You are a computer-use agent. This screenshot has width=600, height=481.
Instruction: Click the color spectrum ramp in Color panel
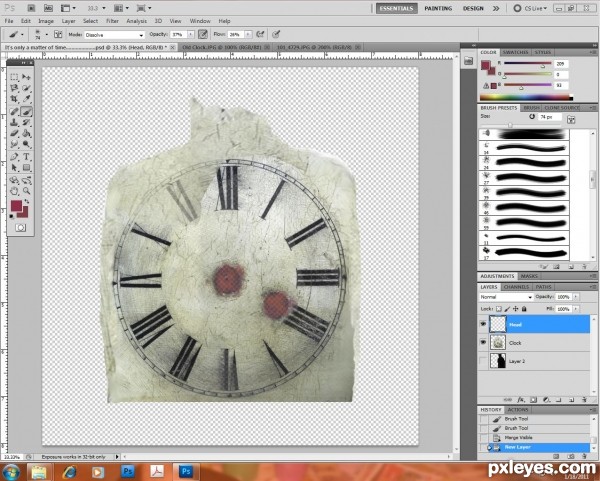[x=527, y=98]
